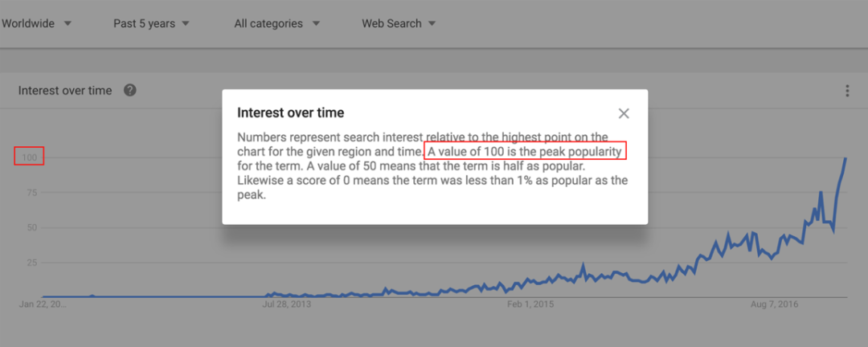This screenshot has width=868, height=347.
Task: Click the trend line's peak at far right
Action: [x=845, y=159]
